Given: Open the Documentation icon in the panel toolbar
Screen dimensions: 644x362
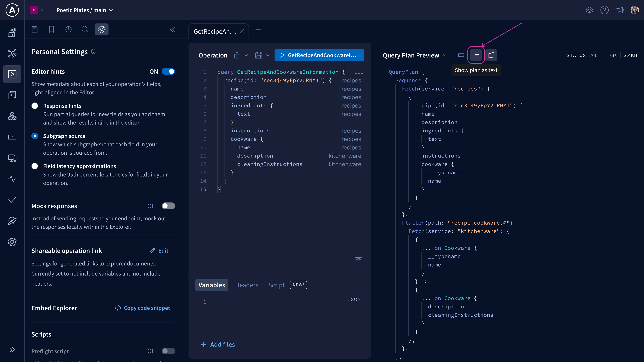Looking at the screenshot, I should [35, 29].
